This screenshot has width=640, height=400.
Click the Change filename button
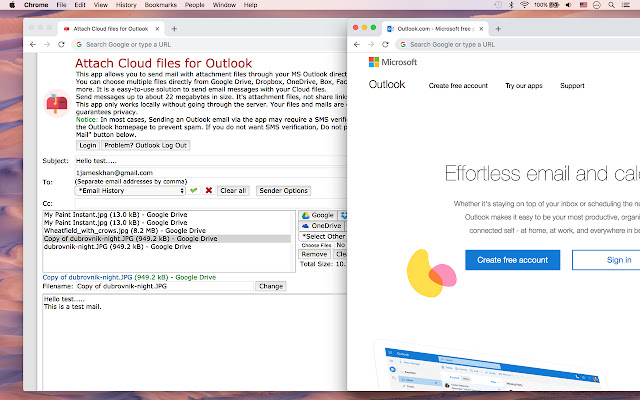(271, 287)
